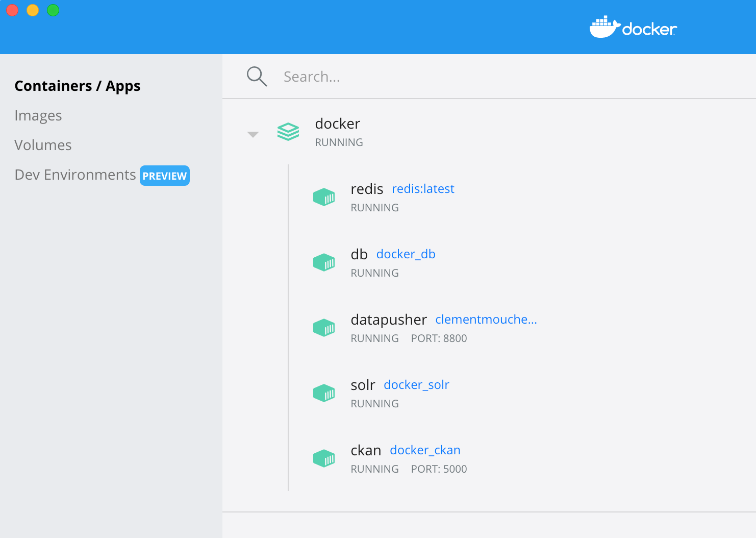Open Dev Environments in the sidebar
This screenshot has height=538, width=756.
tap(75, 175)
